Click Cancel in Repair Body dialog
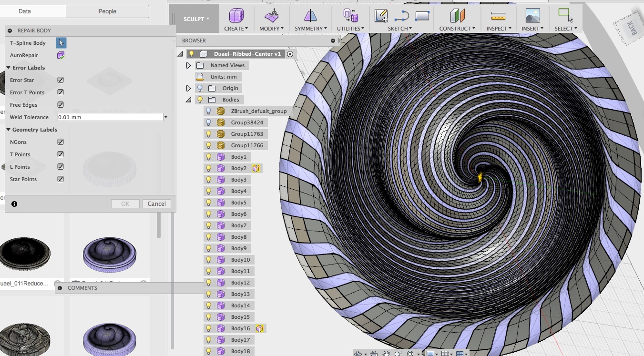644x356 pixels. pyautogui.click(x=156, y=204)
